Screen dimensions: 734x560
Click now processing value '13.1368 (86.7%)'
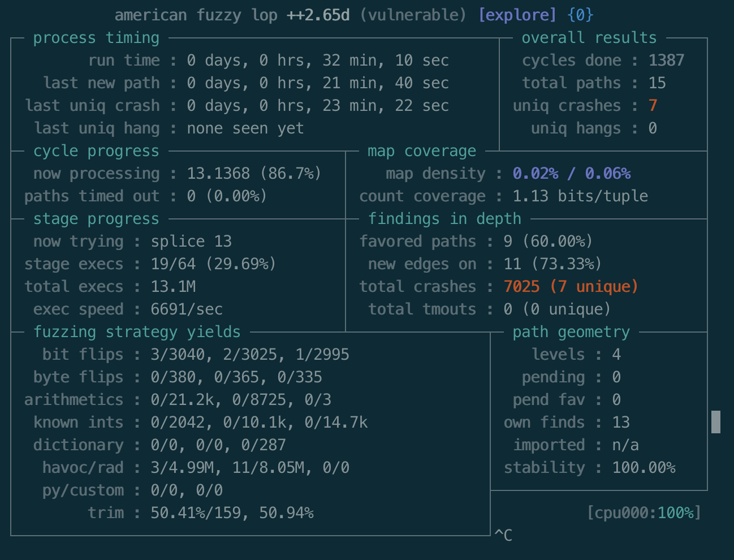[254, 174]
